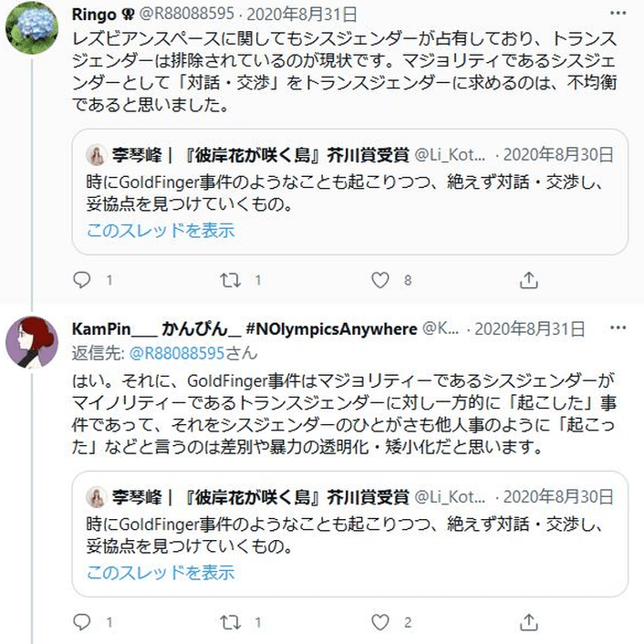Share KamPin's tweet
The height and width of the screenshot is (644, 644).
[x=528, y=622]
